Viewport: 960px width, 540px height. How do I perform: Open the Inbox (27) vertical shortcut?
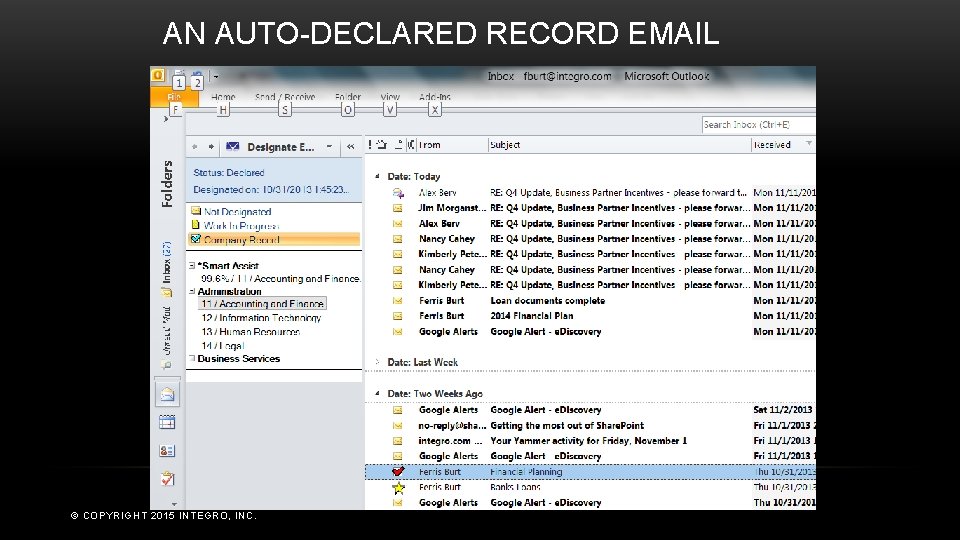pyautogui.click(x=167, y=269)
